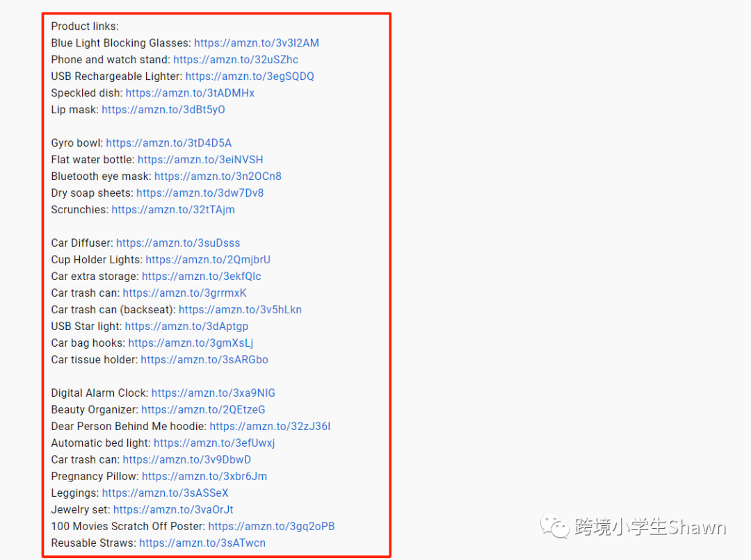Open the Jewelry set link
This screenshot has width=751, height=560.
point(173,510)
